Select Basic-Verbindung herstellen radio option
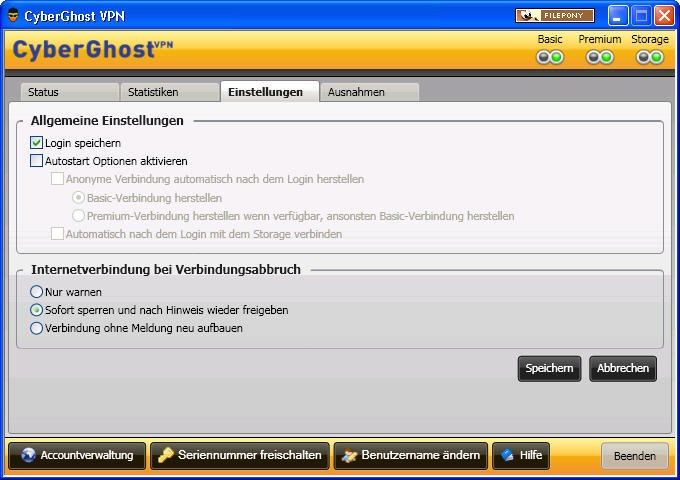The width and height of the screenshot is (680, 480). 78,198
